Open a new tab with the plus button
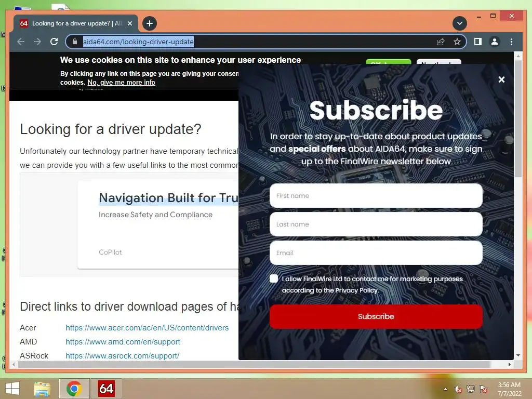The height and width of the screenshot is (399, 532). click(x=149, y=23)
